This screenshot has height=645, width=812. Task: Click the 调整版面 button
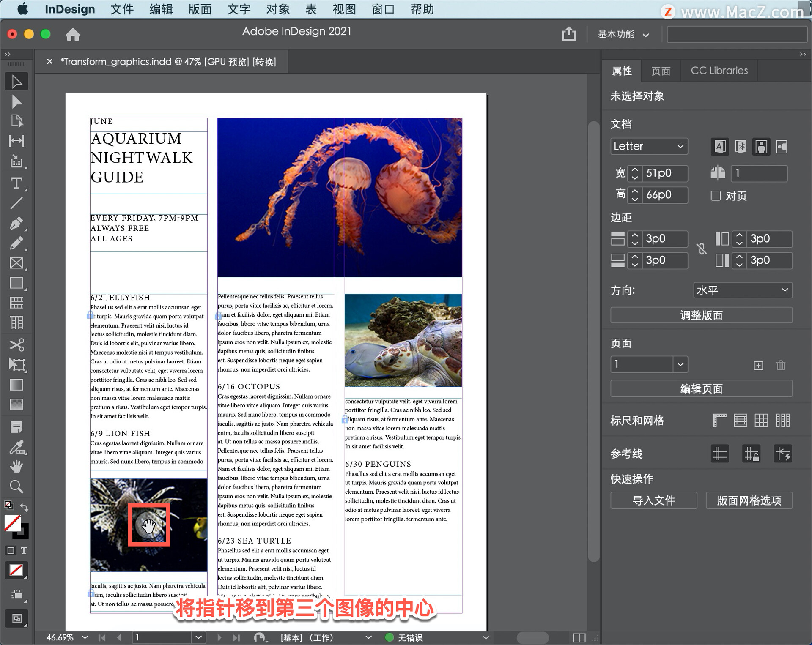click(701, 315)
